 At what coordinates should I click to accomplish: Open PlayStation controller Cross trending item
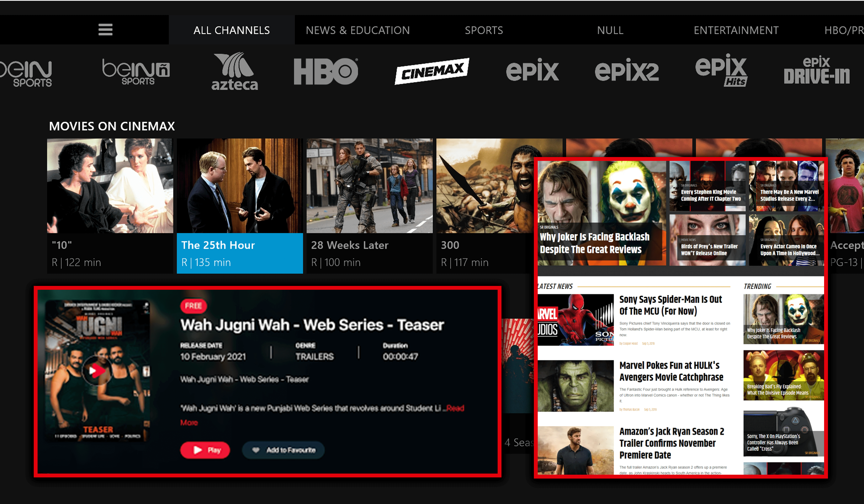tap(783, 431)
